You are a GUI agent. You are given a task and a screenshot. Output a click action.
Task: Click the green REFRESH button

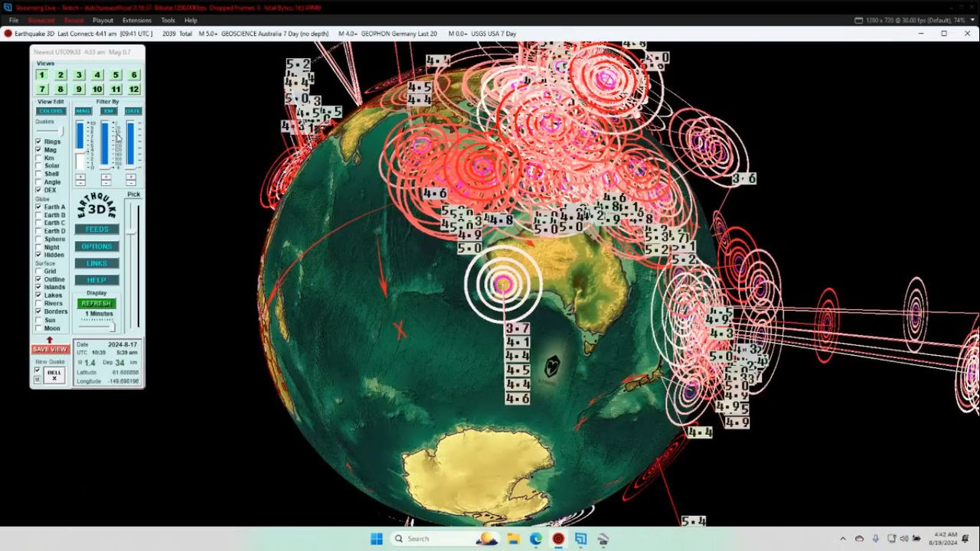(96, 304)
